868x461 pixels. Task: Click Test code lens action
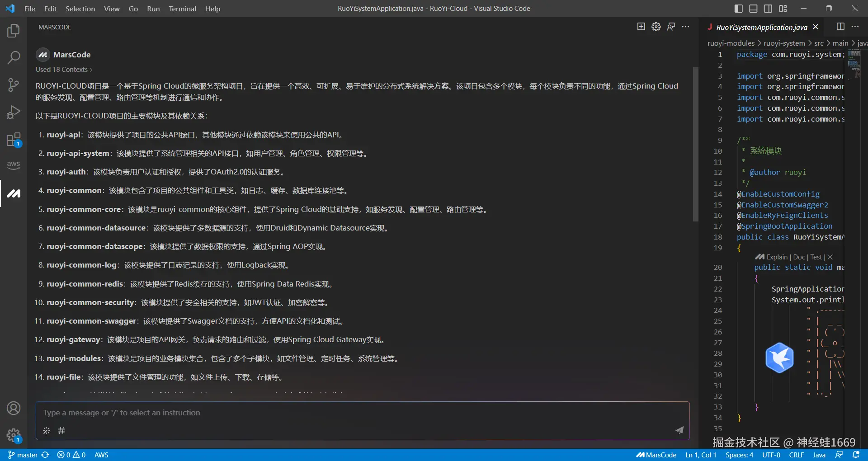tap(816, 257)
